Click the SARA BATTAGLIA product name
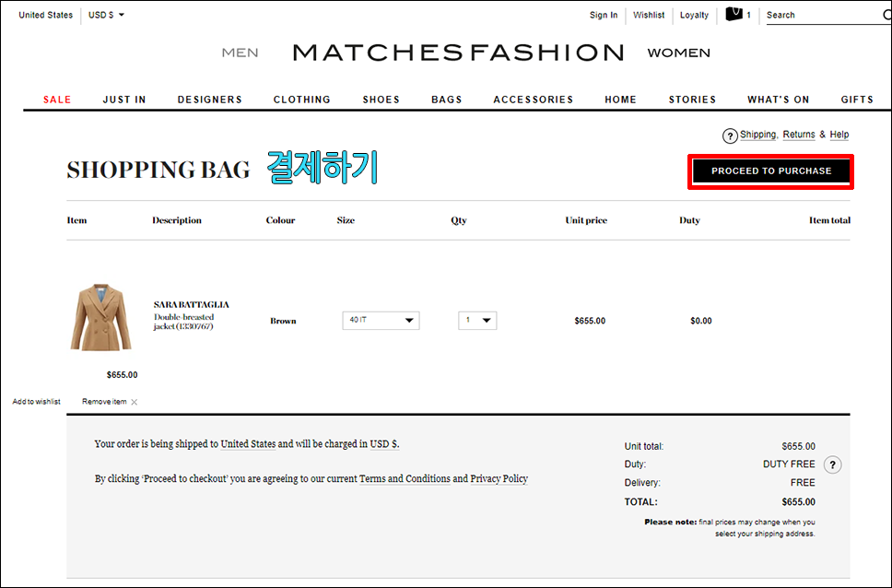The image size is (892, 588). click(191, 305)
